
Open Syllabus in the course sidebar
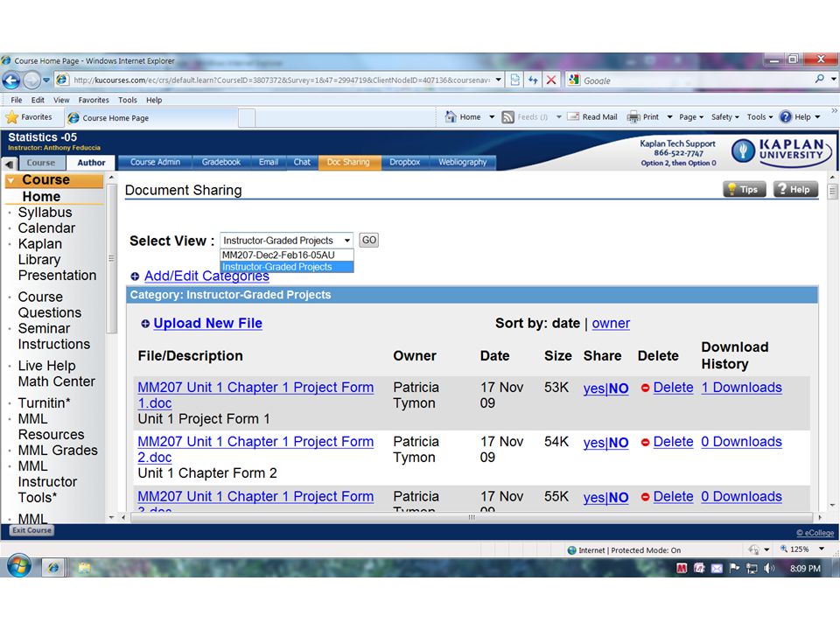(45, 212)
